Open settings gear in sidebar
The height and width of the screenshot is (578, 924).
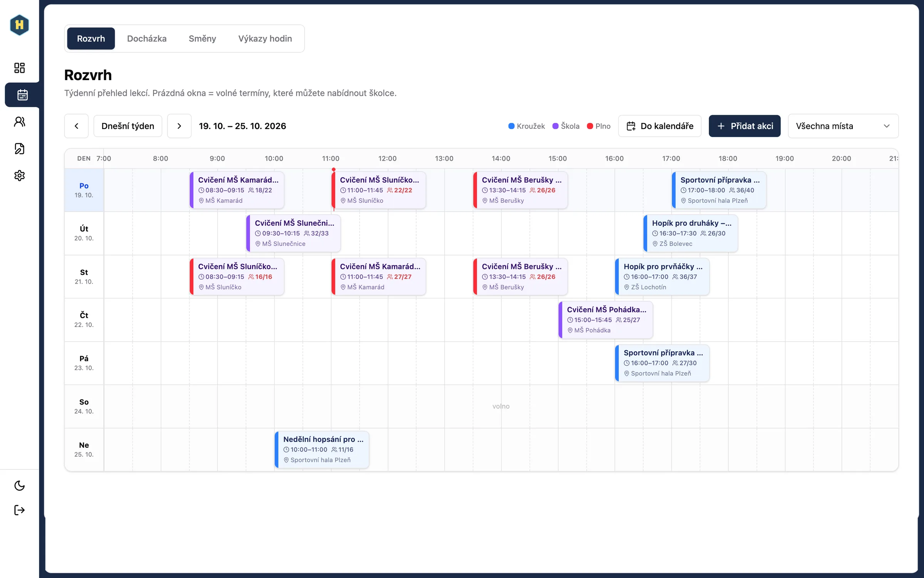pos(19,176)
